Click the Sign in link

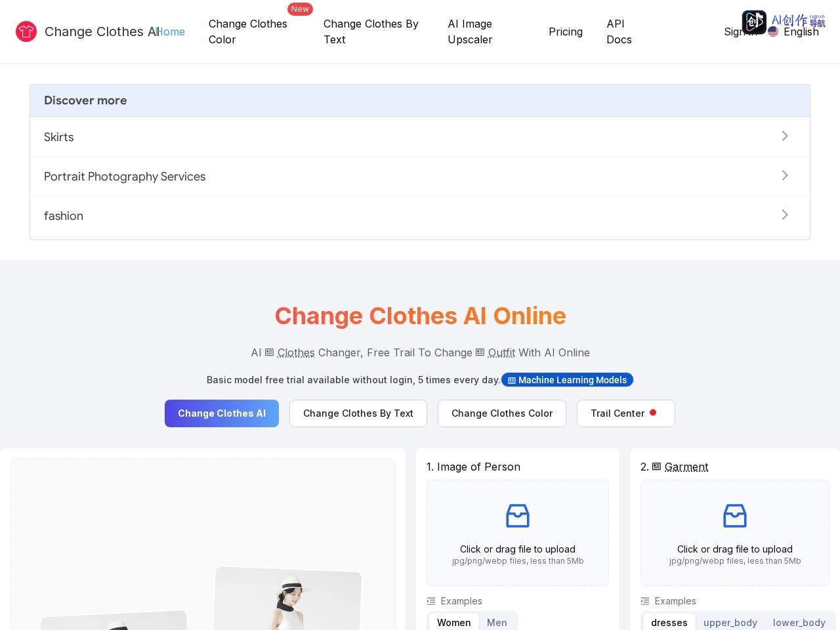click(x=740, y=31)
